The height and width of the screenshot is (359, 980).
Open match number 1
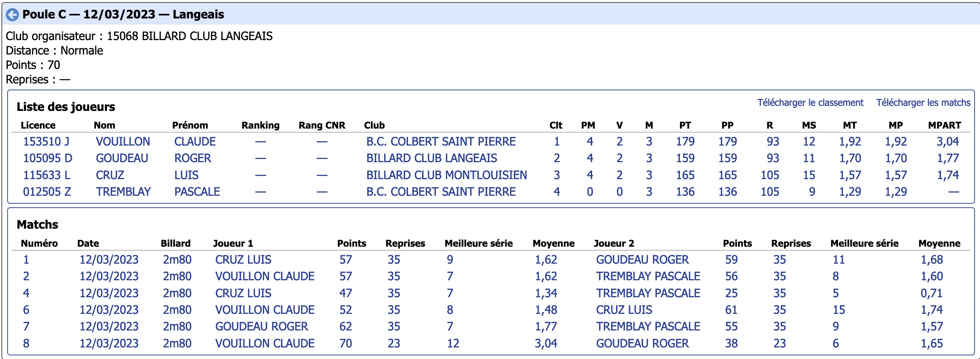[26, 260]
